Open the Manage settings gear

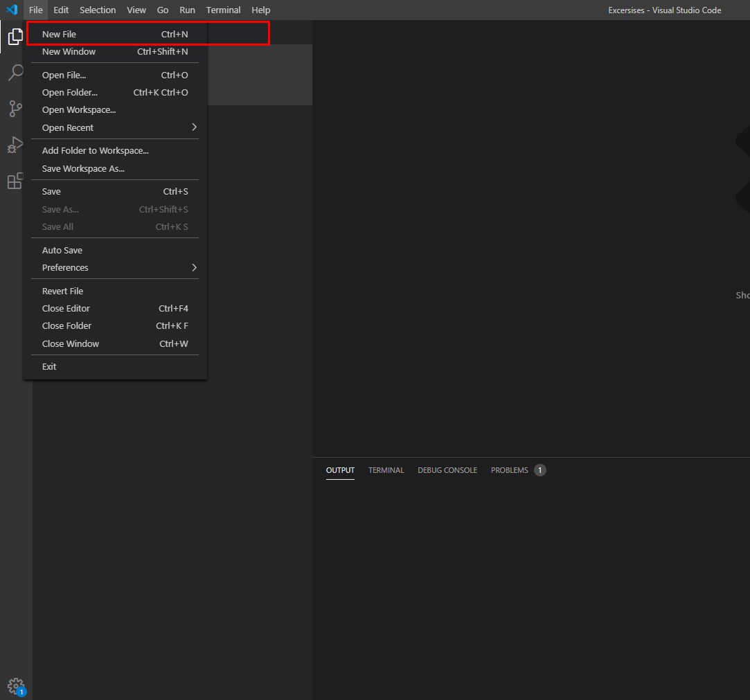pyautogui.click(x=15, y=686)
